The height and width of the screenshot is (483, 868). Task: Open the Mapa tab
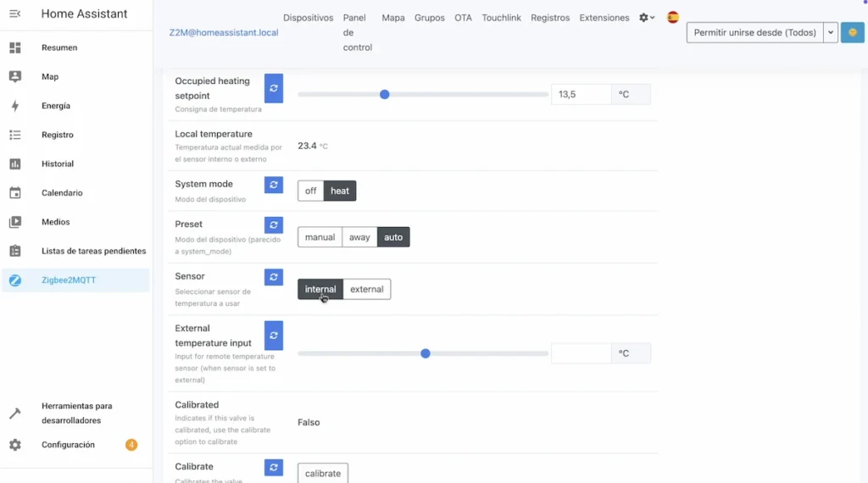point(393,18)
